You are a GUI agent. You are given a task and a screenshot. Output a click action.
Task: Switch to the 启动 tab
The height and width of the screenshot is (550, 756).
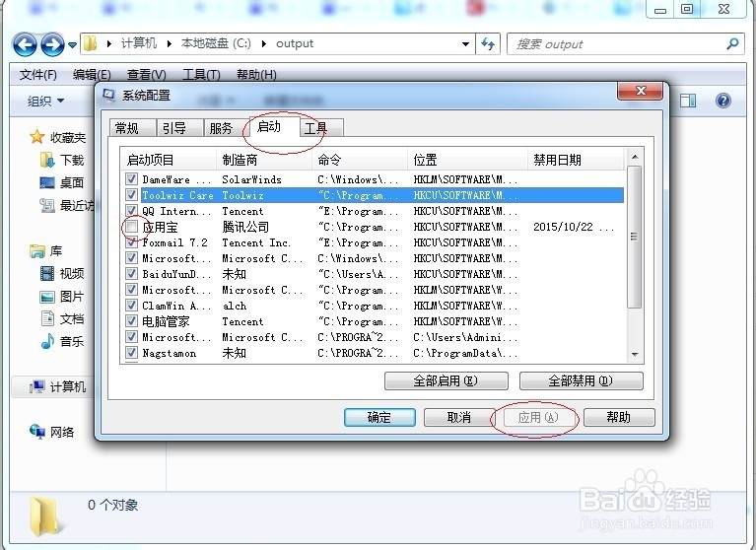click(274, 127)
